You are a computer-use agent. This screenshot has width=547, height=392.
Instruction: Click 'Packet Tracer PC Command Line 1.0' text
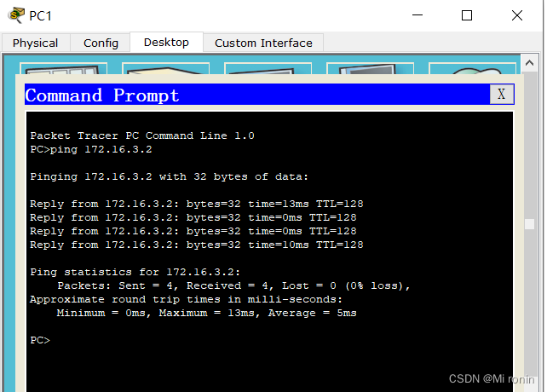click(x=142, y=135)
